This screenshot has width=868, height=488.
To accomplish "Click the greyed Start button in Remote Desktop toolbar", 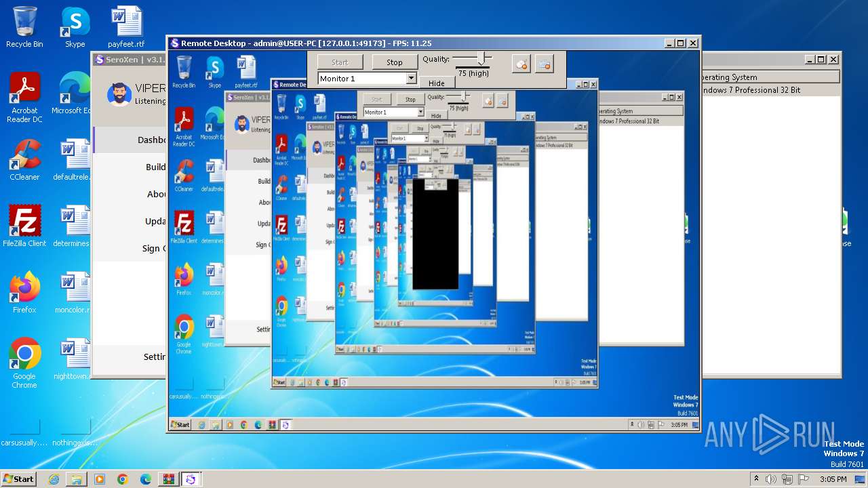I will click(340, 62).
